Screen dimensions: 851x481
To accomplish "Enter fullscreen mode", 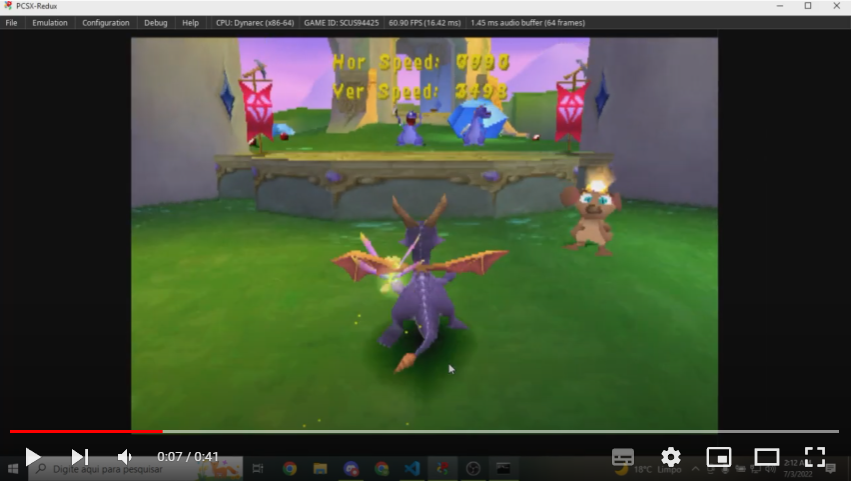I will tap(815, 457).
